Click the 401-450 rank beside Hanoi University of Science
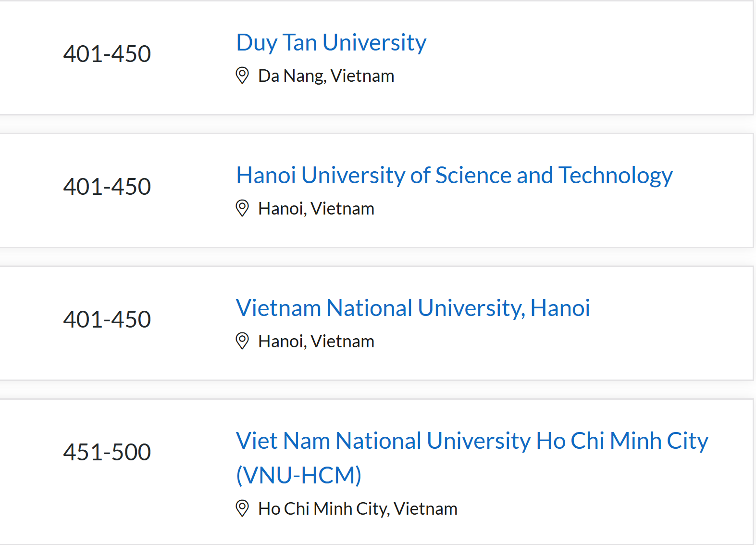 click(107, 187)
